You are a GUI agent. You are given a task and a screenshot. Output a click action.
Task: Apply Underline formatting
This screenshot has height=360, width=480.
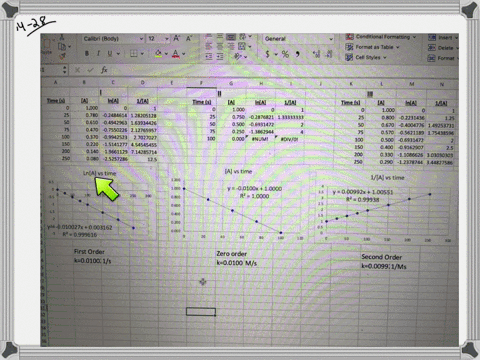tap(110, 53)
